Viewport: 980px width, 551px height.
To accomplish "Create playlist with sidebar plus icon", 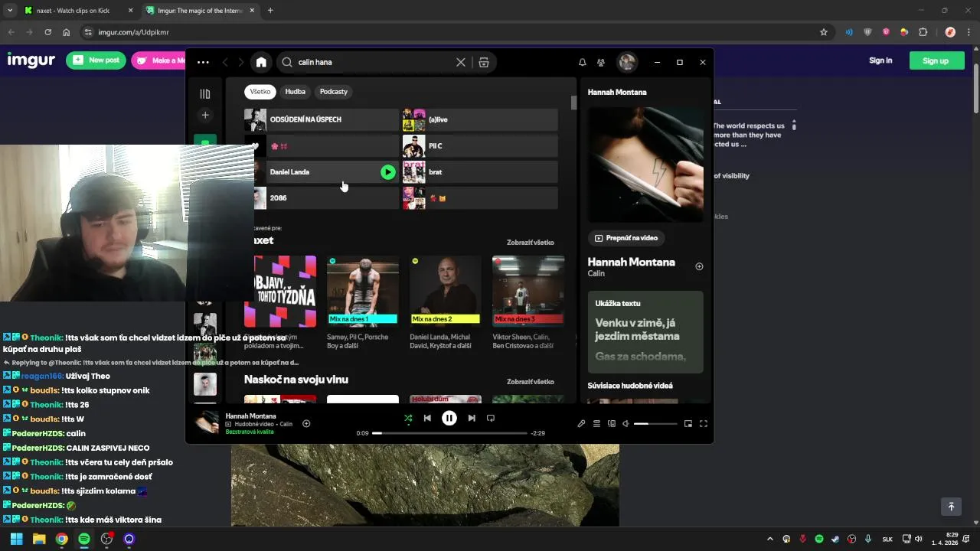I will (205, 116).
